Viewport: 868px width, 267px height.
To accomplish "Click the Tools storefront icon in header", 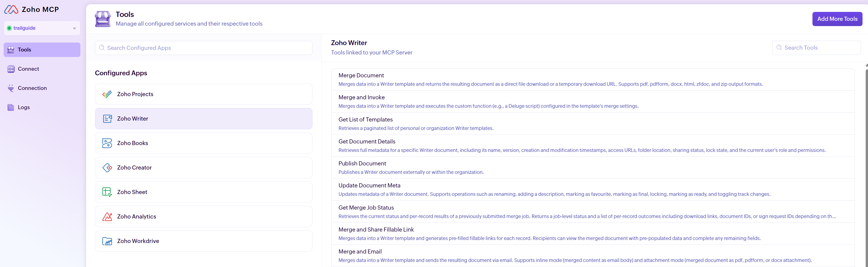I will tap(103, 19).
